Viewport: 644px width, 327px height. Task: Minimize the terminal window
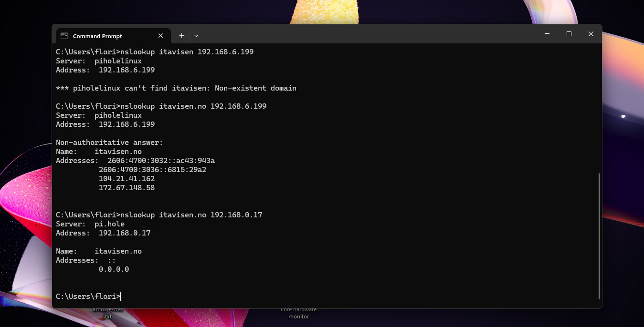547,34
